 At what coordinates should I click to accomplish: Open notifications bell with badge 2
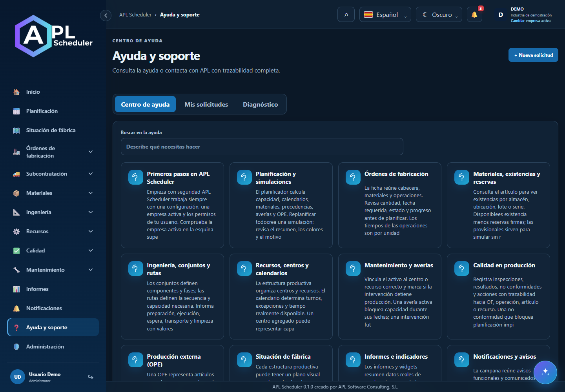tap(474, 15)
